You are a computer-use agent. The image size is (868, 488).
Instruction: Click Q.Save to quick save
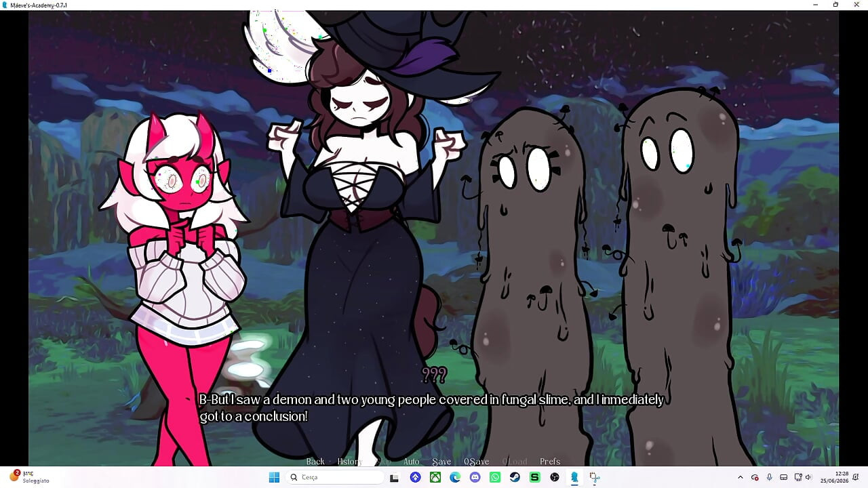click(x=476, y=462)
